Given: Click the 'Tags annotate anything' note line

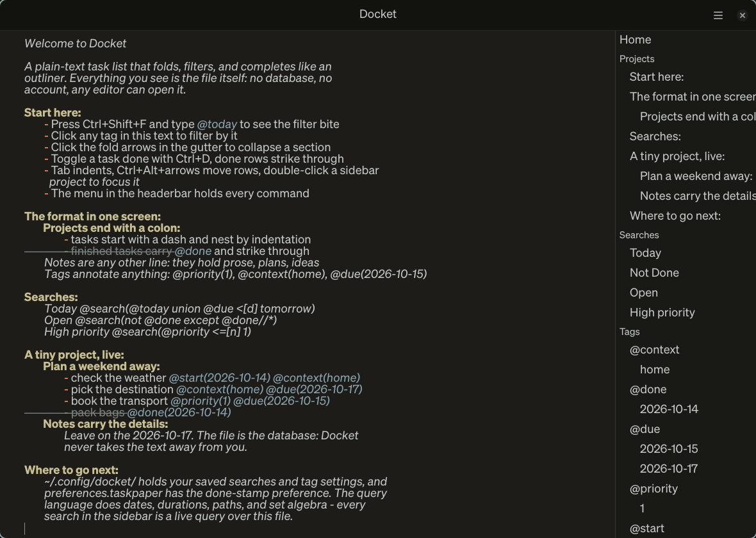Looking at the screenshot, I should (x=235, y=274).
